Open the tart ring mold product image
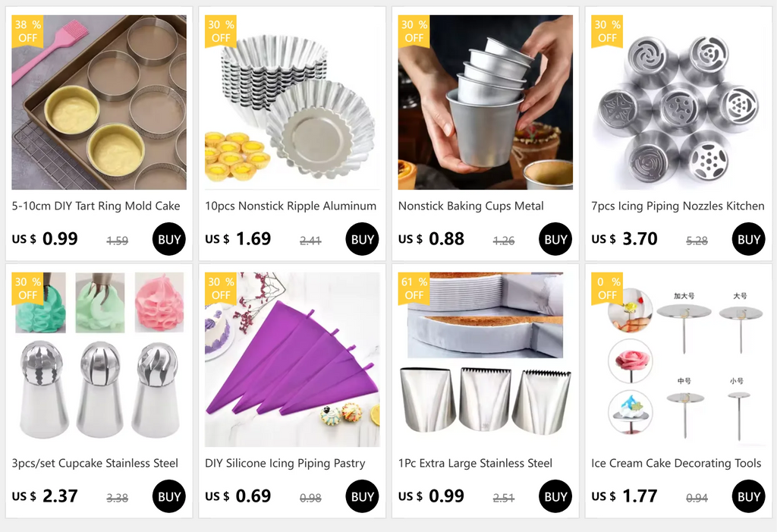The image size is (777, 532). 99,102
